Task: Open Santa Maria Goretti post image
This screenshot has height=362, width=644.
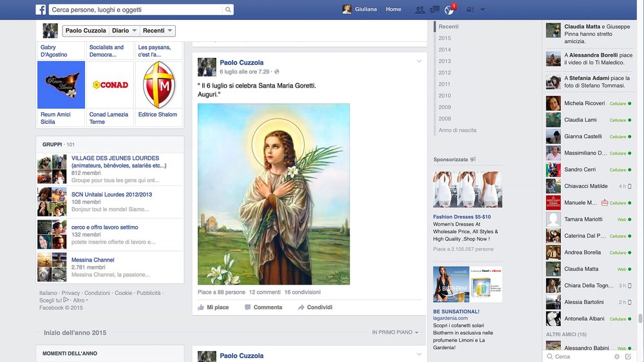Action: pyautogui.click(x=274, y=194)
